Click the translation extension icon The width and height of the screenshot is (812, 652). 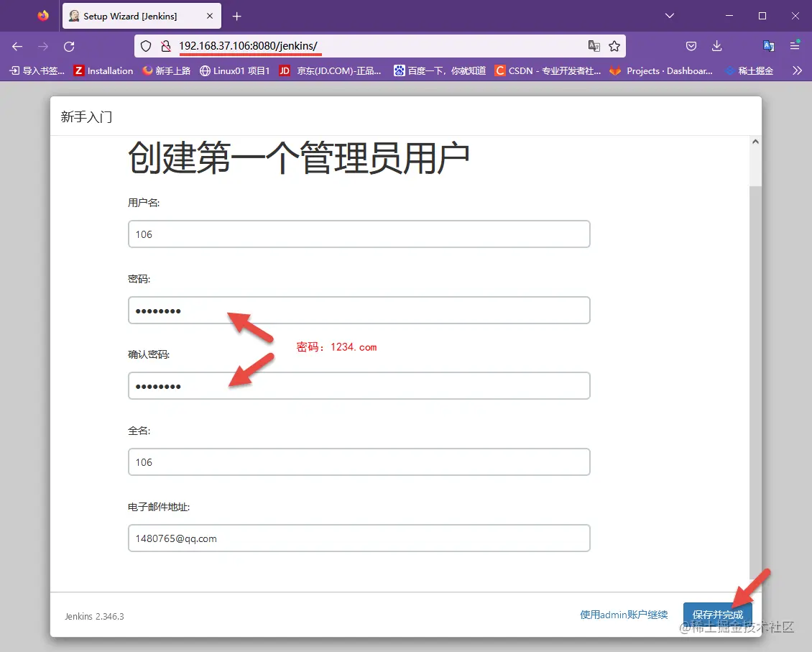768,45
